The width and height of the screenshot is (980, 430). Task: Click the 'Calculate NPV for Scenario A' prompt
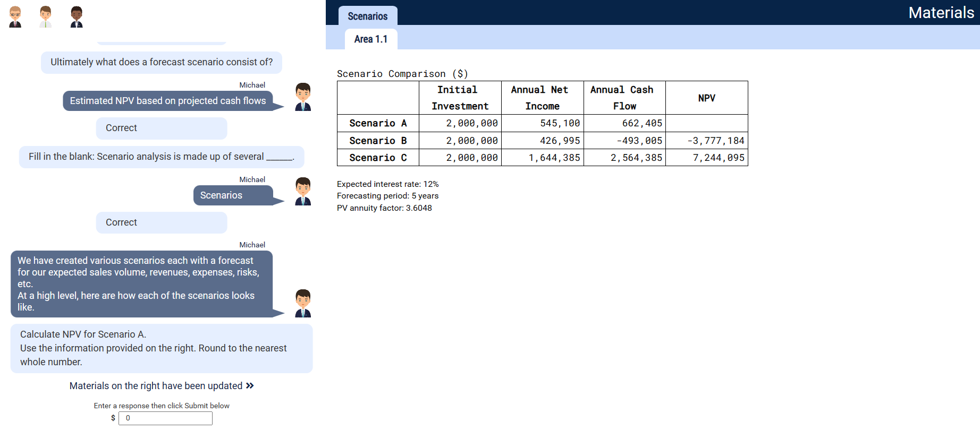[162, 348]
